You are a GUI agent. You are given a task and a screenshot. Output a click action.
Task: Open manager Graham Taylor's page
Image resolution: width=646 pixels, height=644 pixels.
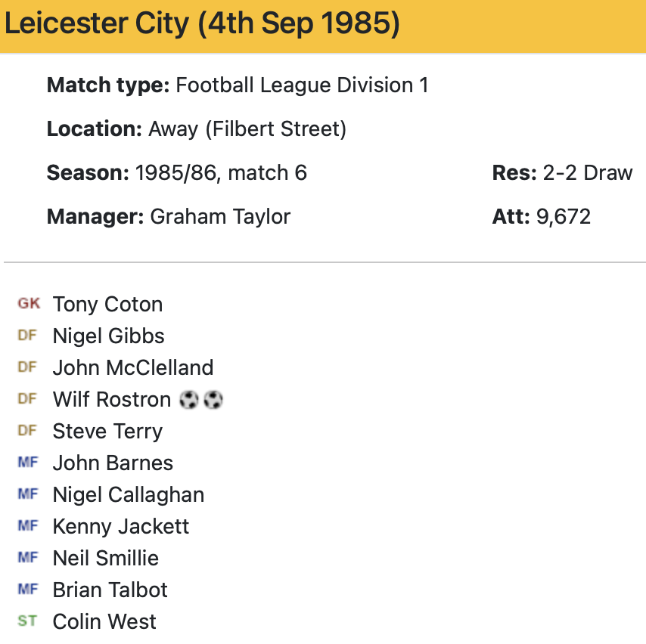220,217
